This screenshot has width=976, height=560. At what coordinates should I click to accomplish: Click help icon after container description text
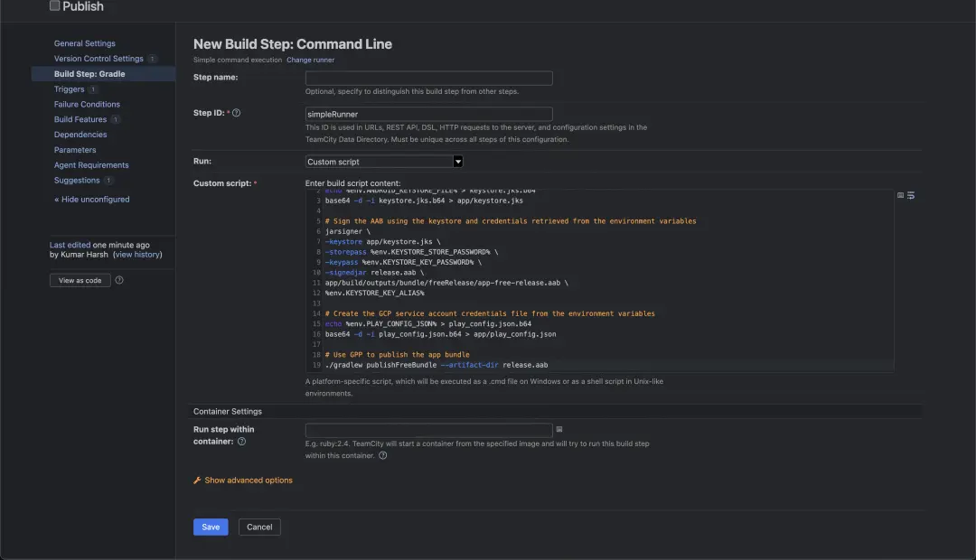[383, 455]
